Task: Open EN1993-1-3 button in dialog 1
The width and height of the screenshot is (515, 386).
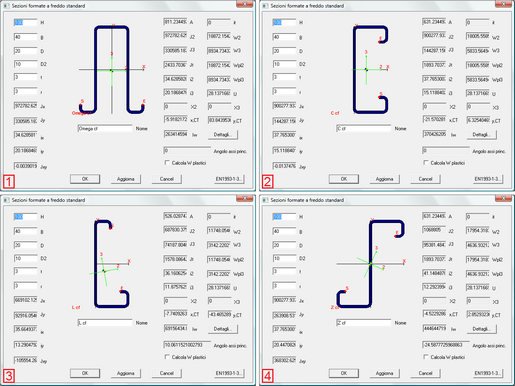Action: (x=229, y=179)
